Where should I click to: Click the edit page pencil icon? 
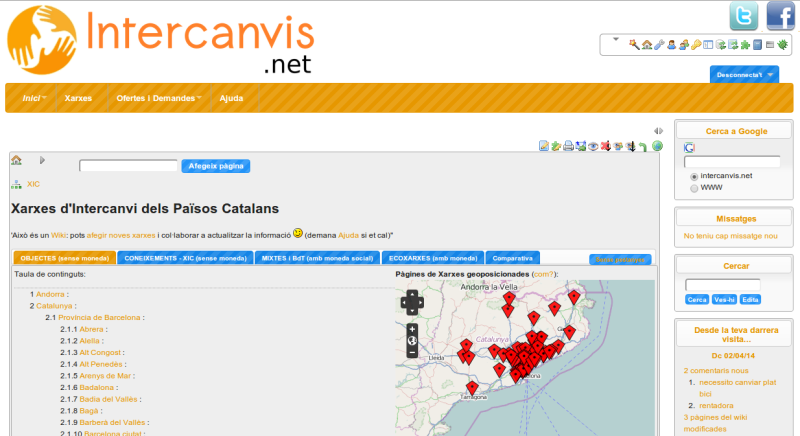[x=543, y=147]
